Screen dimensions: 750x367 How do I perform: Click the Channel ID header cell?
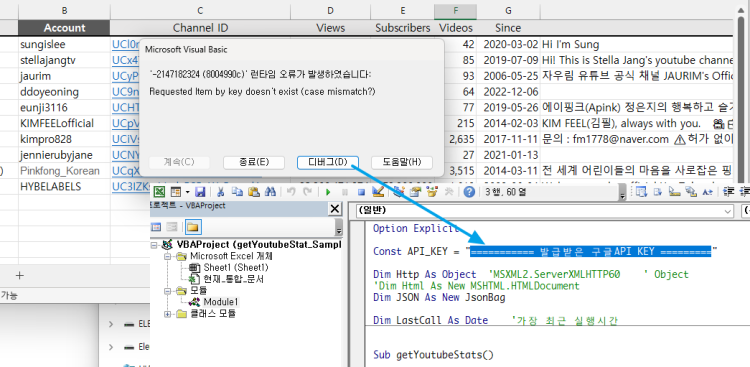(x=200, y=28)
